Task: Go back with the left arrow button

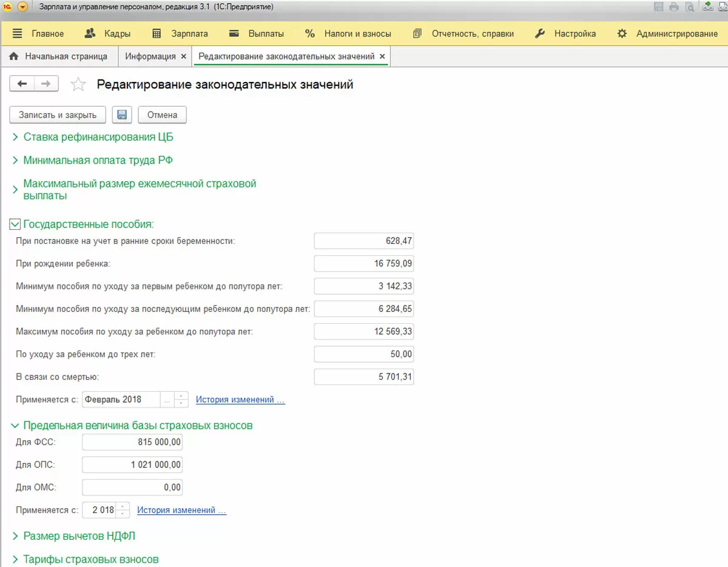Action: (22, 84)
